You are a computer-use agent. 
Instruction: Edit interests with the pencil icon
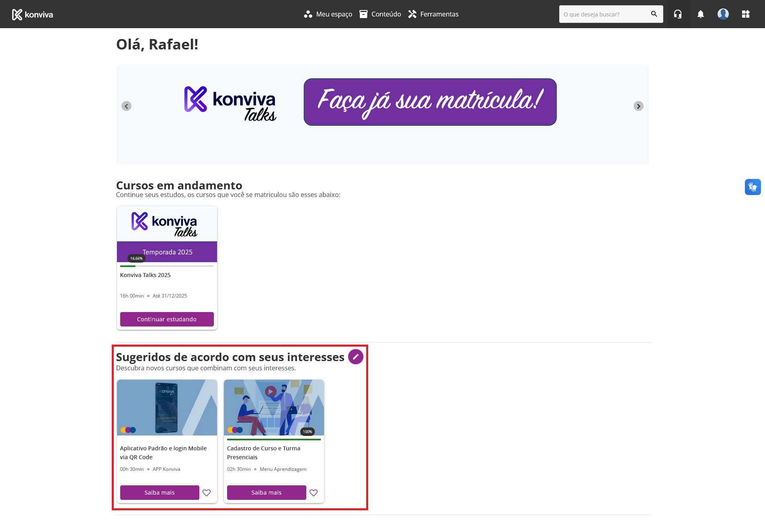click(x=356, y=357)
